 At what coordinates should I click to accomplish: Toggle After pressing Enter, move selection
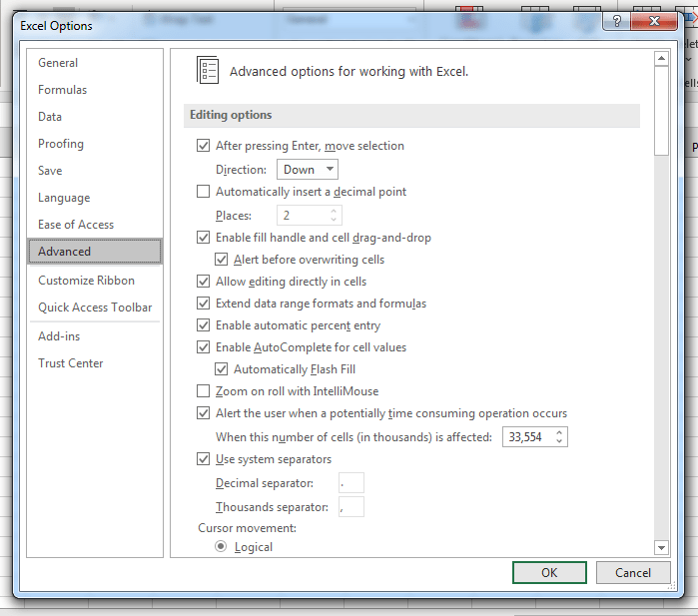[x=204, y=146]
